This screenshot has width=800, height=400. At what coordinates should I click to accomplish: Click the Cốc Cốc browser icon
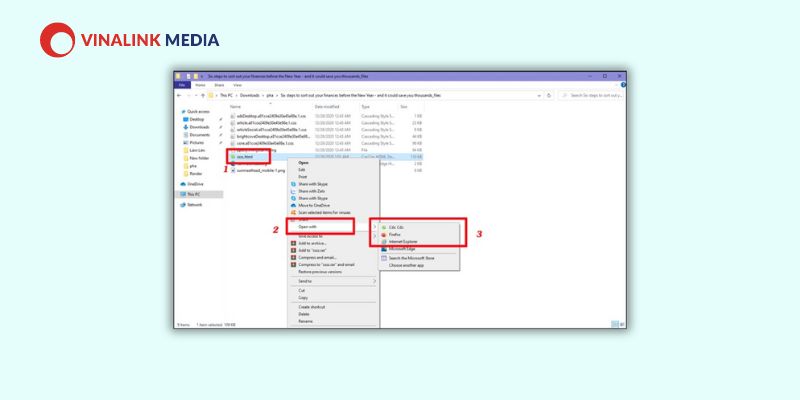point(384,227)
